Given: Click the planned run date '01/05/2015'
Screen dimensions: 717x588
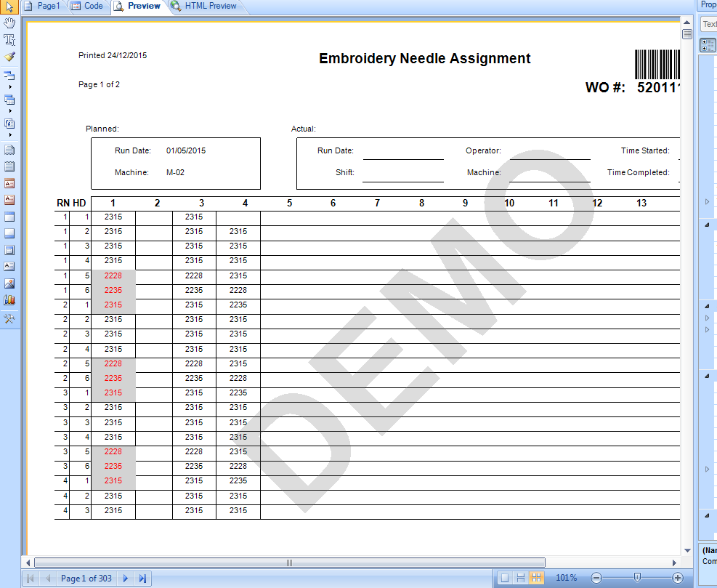Looking at the screenshot, I should pos(186,150).
